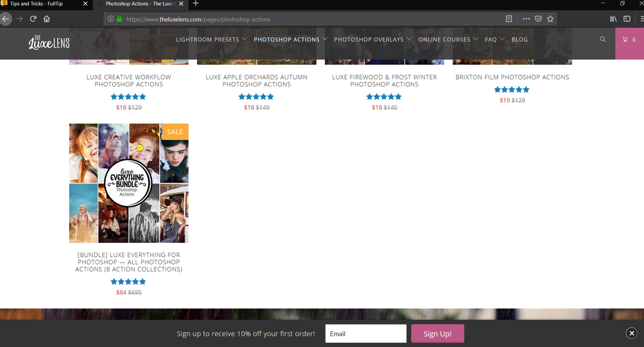The image size is (644, 347).
Task: Open Luxe Apple Orchards Autumn Photoshop Actions
Action: [257, 80]
